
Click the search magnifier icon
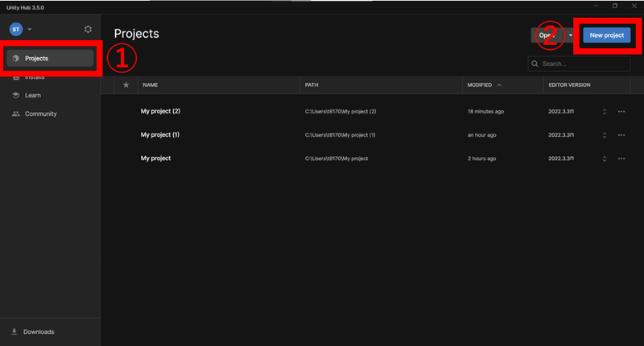click(x=535, y=64)
